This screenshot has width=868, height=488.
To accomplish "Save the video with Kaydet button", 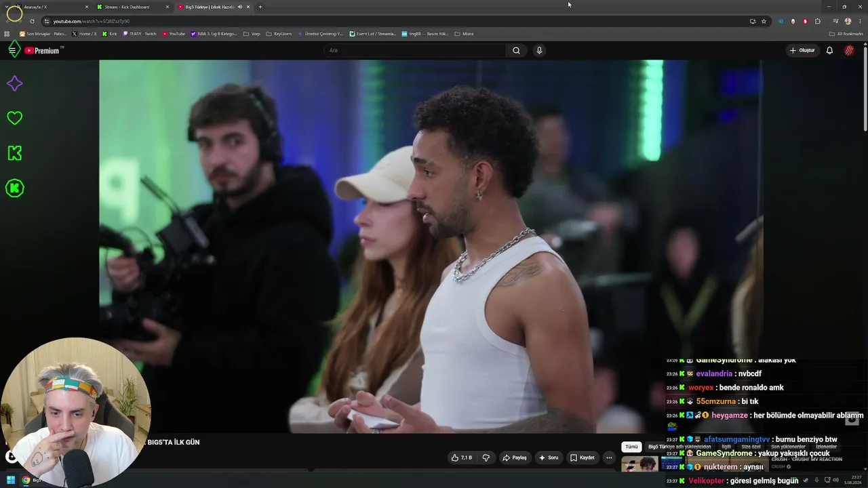I will [x=583, y=457].
